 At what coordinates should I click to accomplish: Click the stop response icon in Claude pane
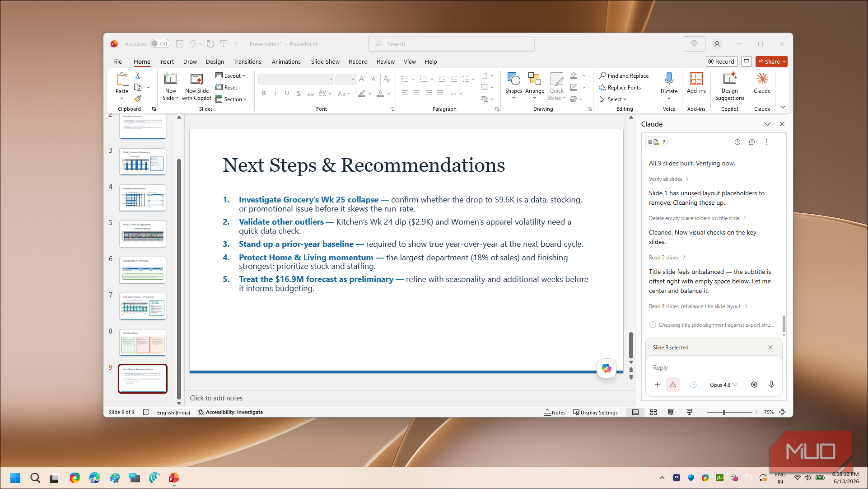(x=754, y=385)
